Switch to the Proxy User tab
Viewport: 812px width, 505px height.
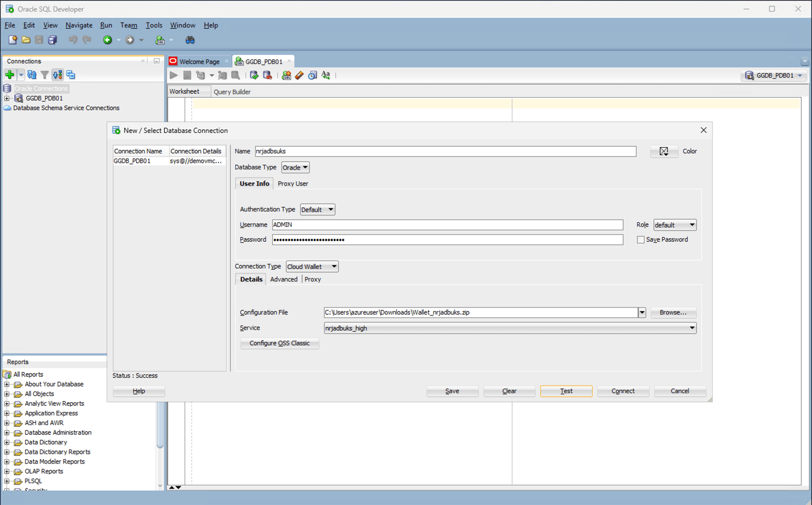(x=293, y=183)
